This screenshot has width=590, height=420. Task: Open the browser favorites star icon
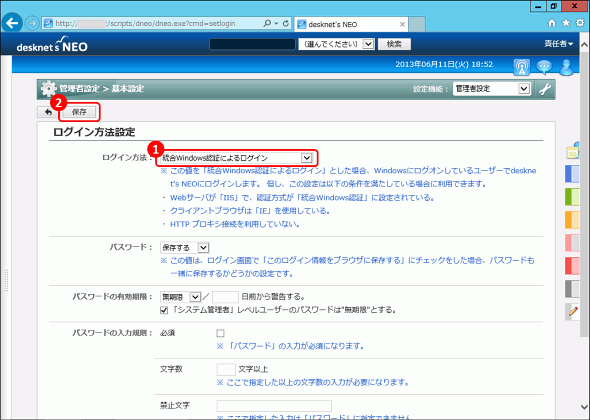click(x=566, y=23)
